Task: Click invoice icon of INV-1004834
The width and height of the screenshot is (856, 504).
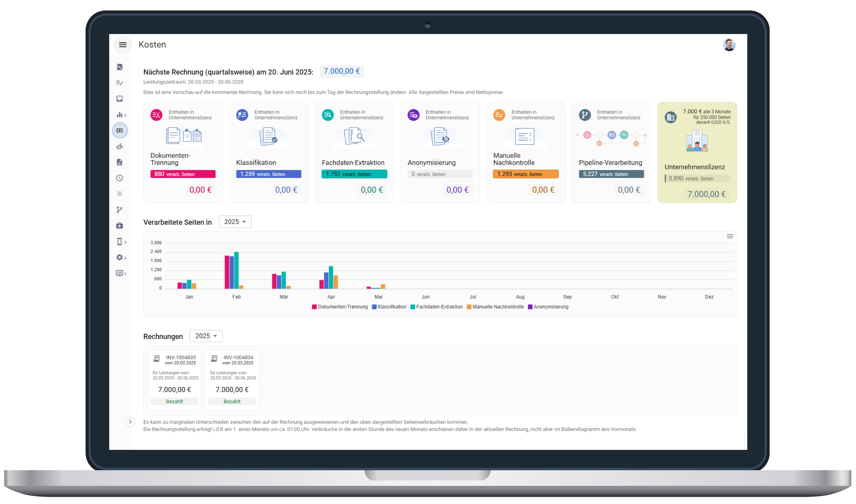Action: tap(214, 358)
